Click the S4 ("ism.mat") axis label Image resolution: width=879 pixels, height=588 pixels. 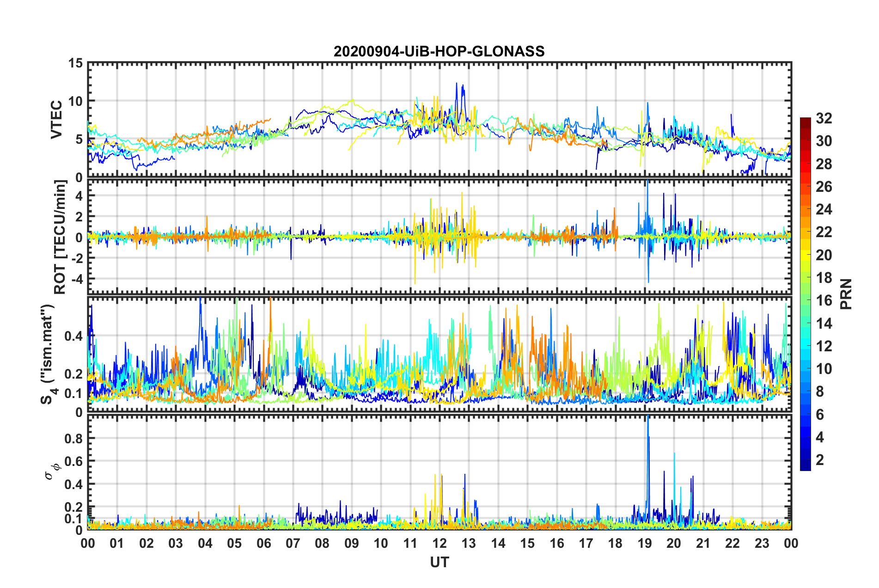tap(48, 354)
